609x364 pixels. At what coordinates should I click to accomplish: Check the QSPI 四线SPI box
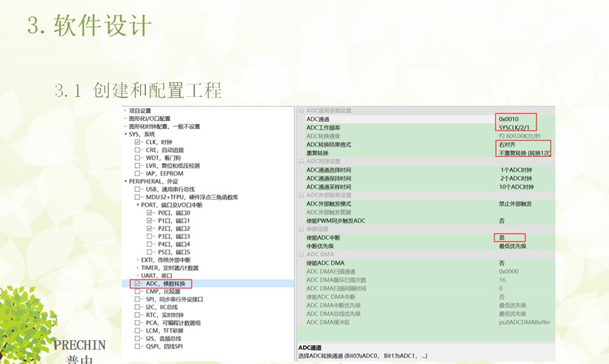coord(137,346)
